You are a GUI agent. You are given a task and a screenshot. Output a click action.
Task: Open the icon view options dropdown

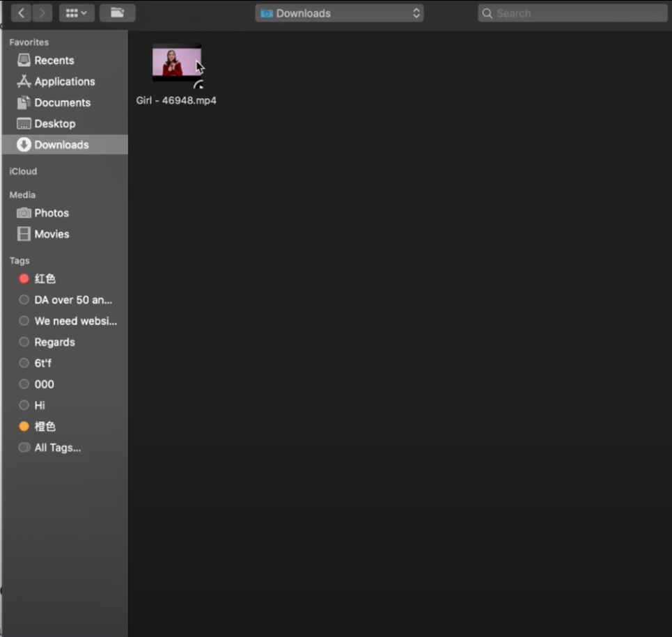[77, 13]
